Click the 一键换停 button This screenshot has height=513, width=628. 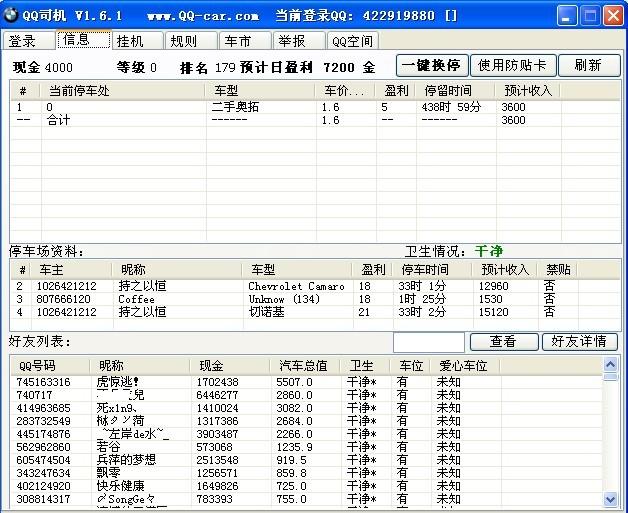[x=432, y=65]
